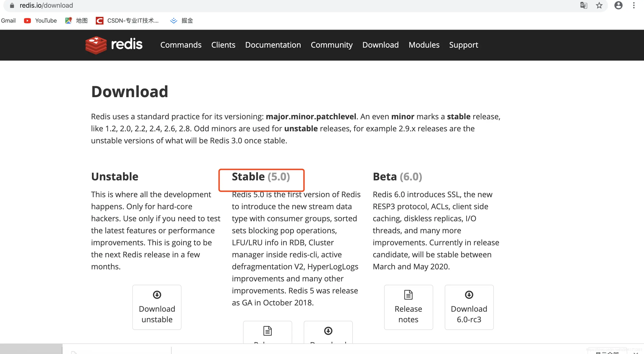Open the 地图 maps bookmark

point(77,20)
